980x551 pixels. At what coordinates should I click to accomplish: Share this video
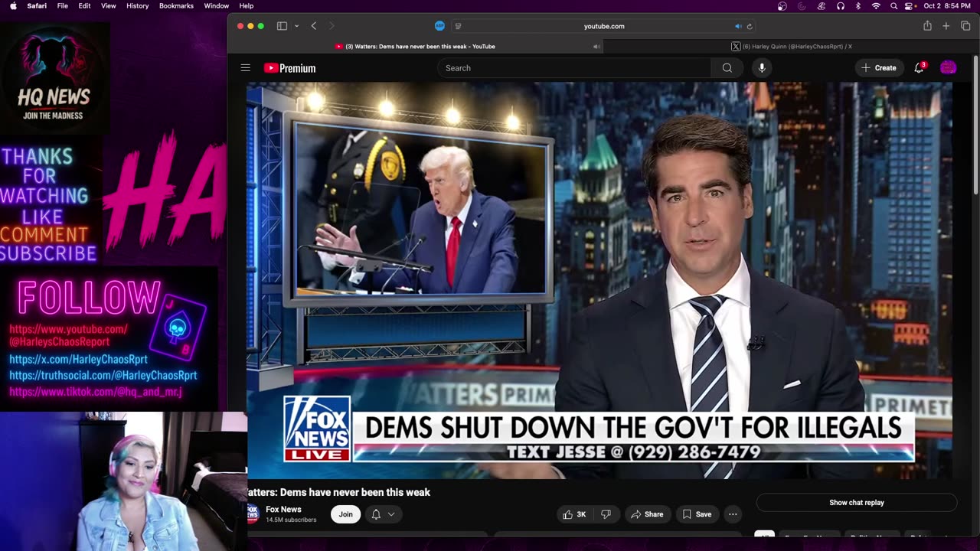[647, 514]
